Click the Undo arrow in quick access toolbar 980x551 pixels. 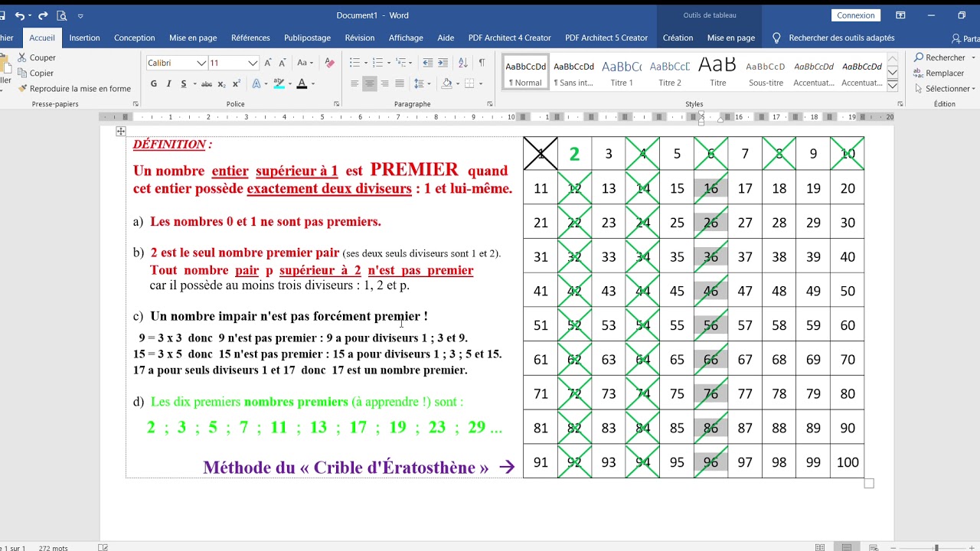[19, 15]
